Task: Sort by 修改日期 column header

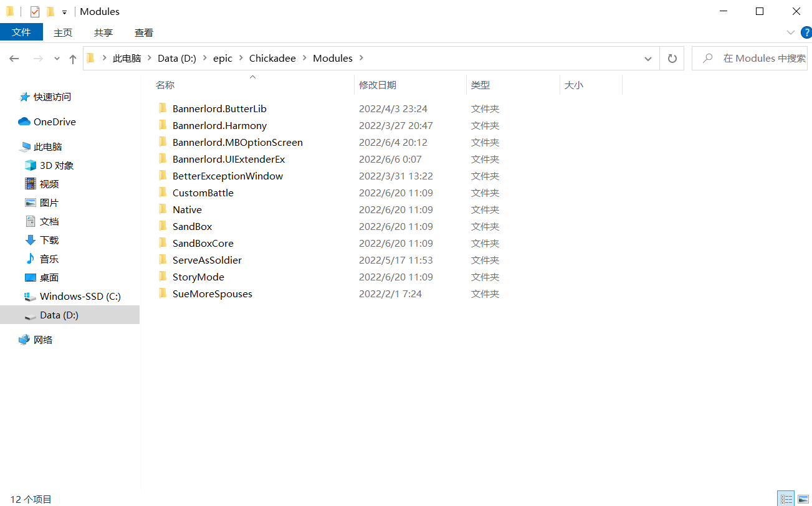Action: coord(410,85)
